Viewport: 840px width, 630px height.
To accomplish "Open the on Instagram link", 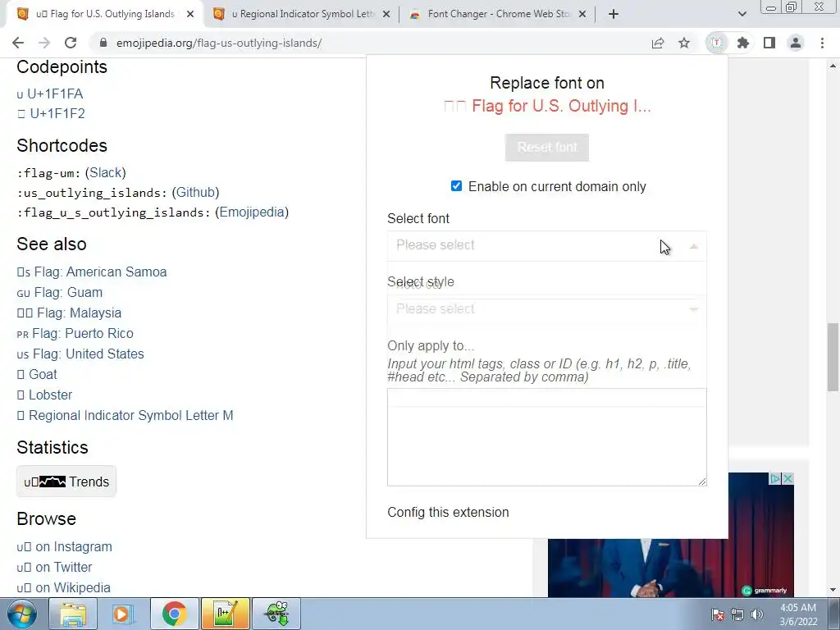I will tap(64, 546).
